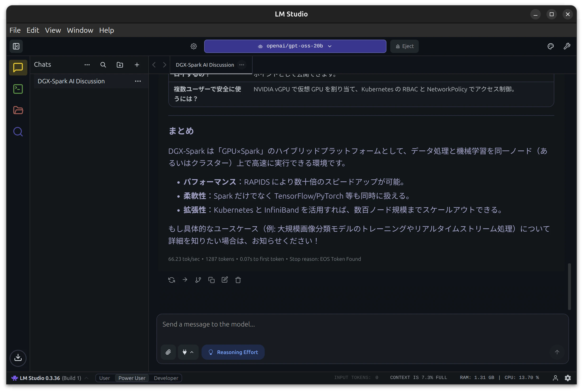Click the 1287 tokens statistic
The image size is (583, 392).
click(220, 259)
